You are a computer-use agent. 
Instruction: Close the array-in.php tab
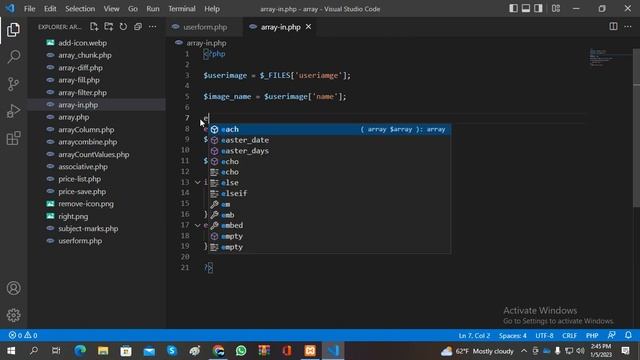click(x=309, y=27)
